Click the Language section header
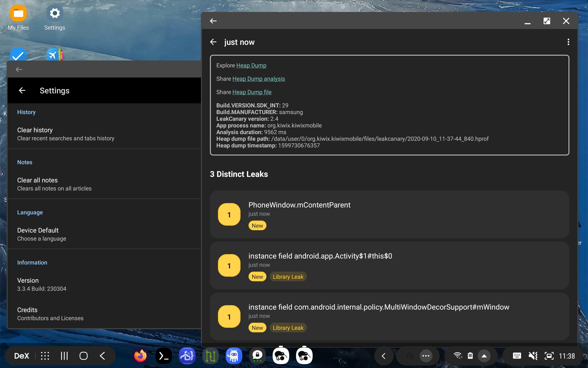 pos(30,213)
